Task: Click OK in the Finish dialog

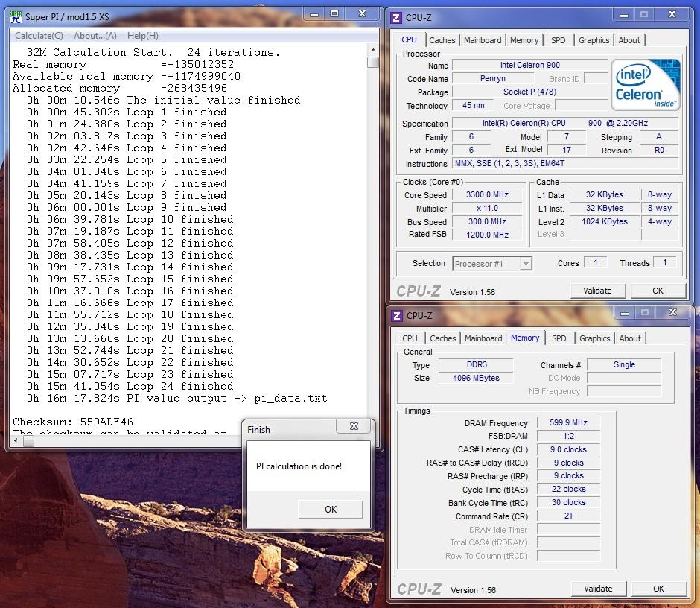Action: (x=331, y=509)
